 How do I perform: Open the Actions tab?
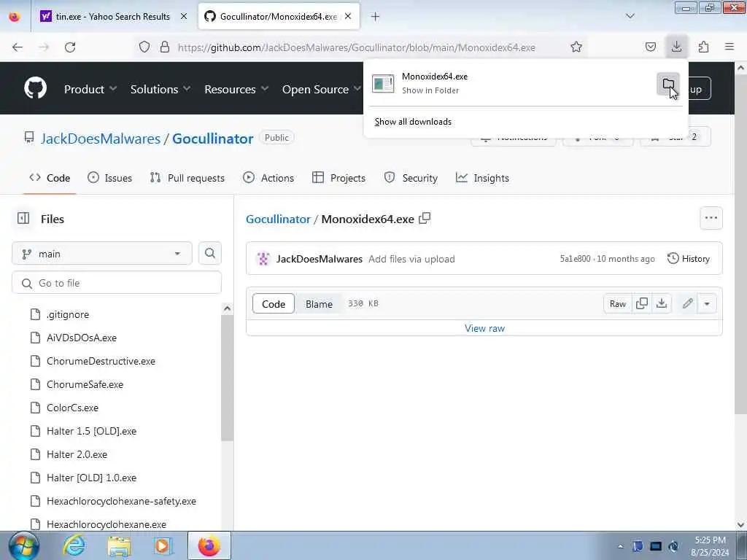(268, 178)
